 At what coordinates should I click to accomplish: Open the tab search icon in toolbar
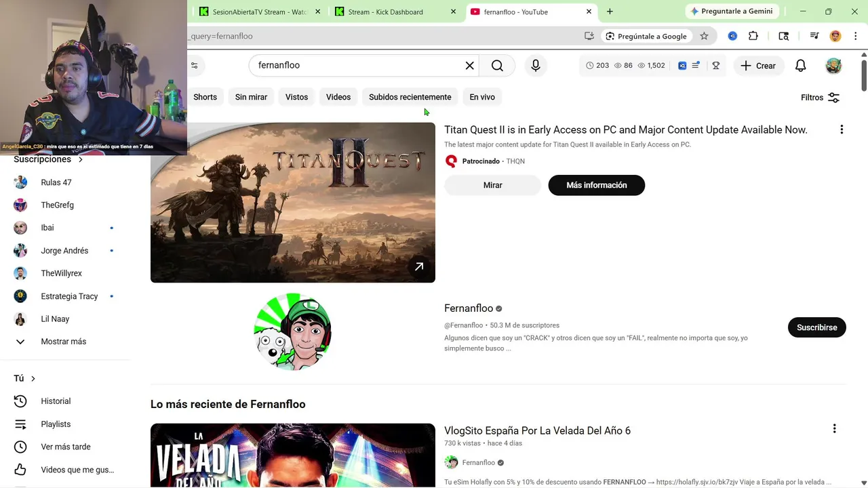point(783,36)
